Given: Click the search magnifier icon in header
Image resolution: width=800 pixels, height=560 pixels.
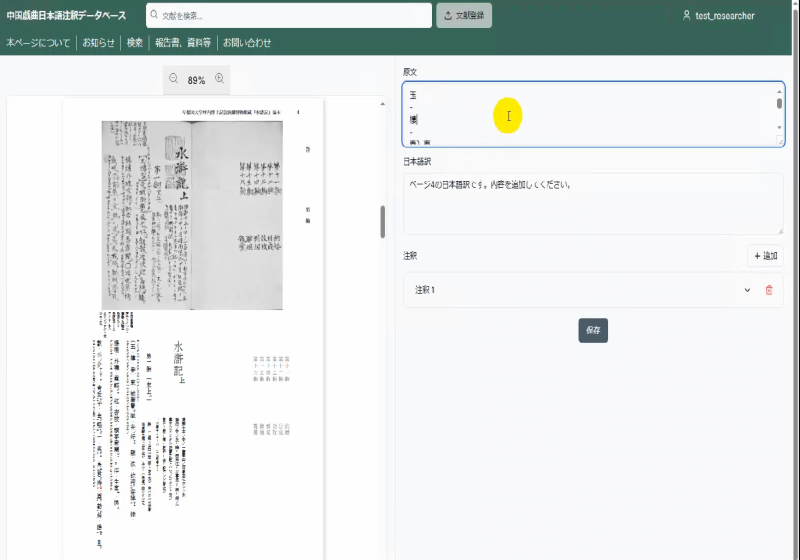Looking at the screenshot, I should [154, 16].
